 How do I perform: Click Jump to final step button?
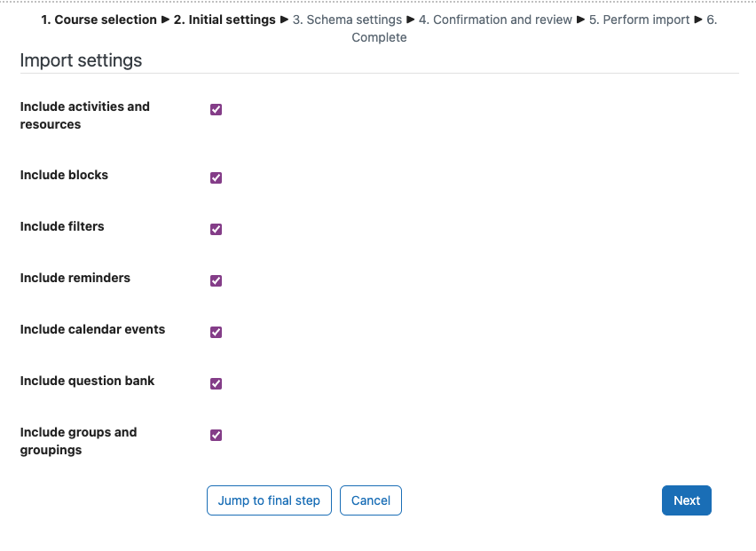[269, 500]
